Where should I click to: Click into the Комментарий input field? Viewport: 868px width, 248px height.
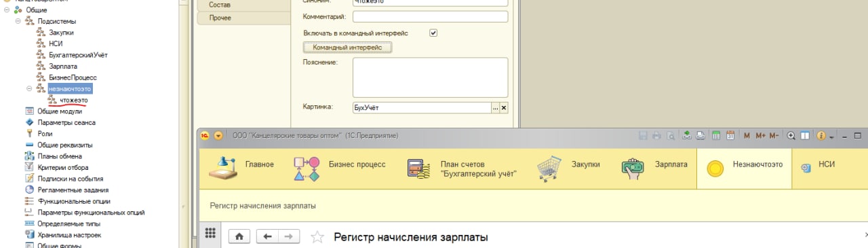pyautogui.click(x=431, y=16)
